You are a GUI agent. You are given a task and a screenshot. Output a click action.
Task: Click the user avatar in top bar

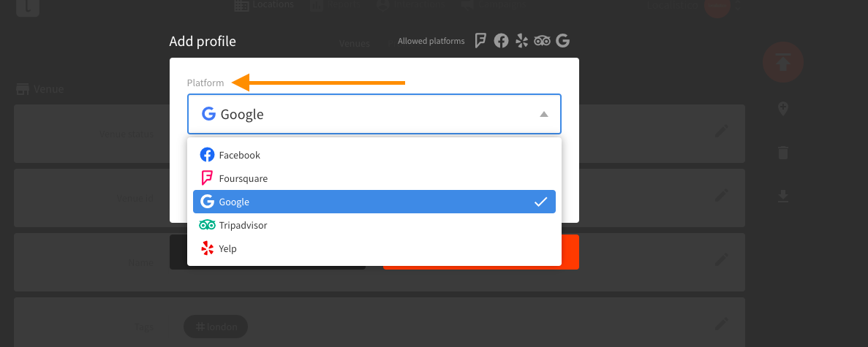[x=717, y=7]
